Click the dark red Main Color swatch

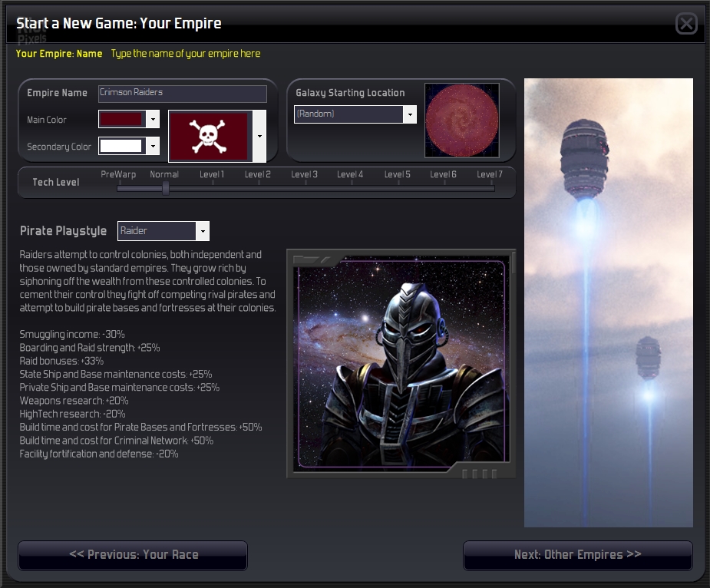click(121, 120)
